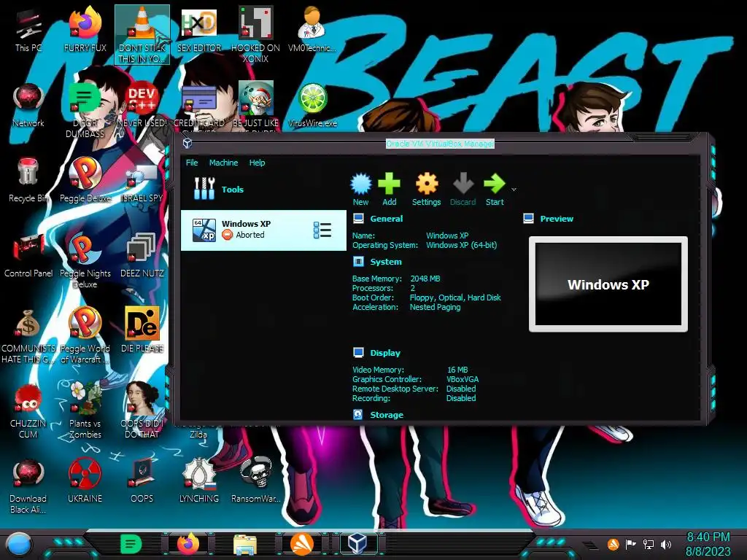Select the OOPS desktop icon
Image resolution: width=747 pixels, height=560 pixels.
(x=142, y=480)
